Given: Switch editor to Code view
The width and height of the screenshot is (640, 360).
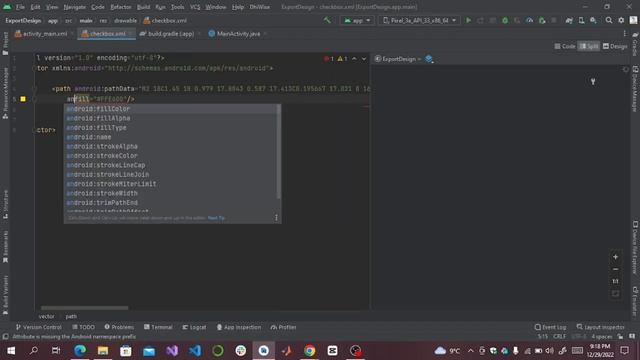Looking at the screenshot, I should coord(565,46).
